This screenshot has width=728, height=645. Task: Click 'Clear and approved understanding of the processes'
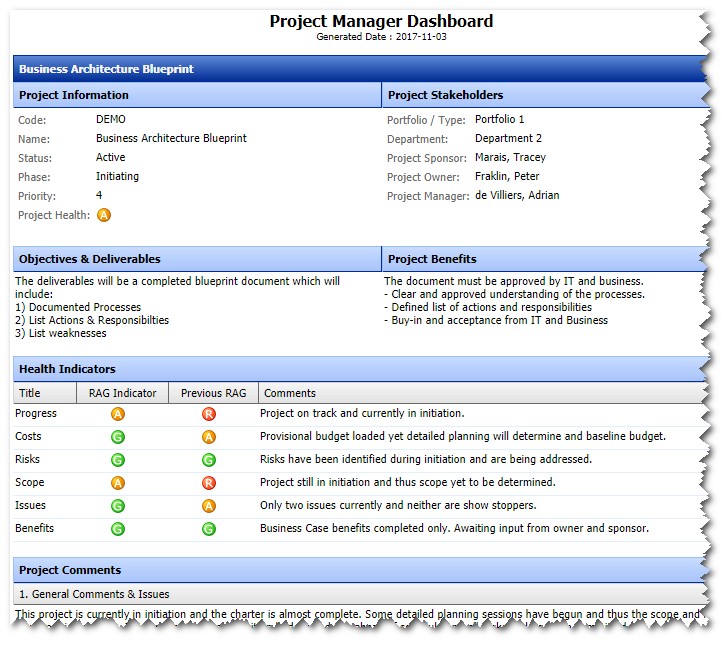(x=514, y=294)
